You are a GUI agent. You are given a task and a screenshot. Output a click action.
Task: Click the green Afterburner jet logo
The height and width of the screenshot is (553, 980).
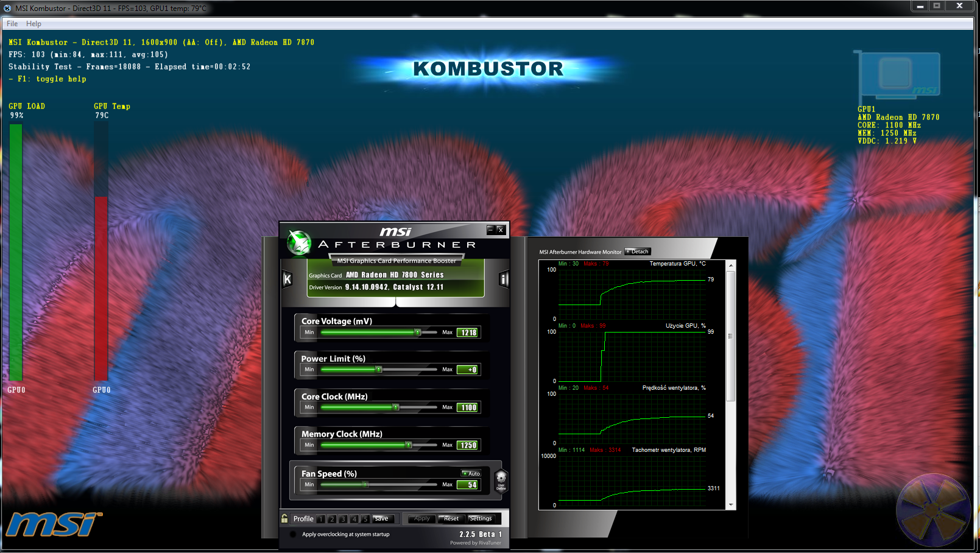pos(299,242)
